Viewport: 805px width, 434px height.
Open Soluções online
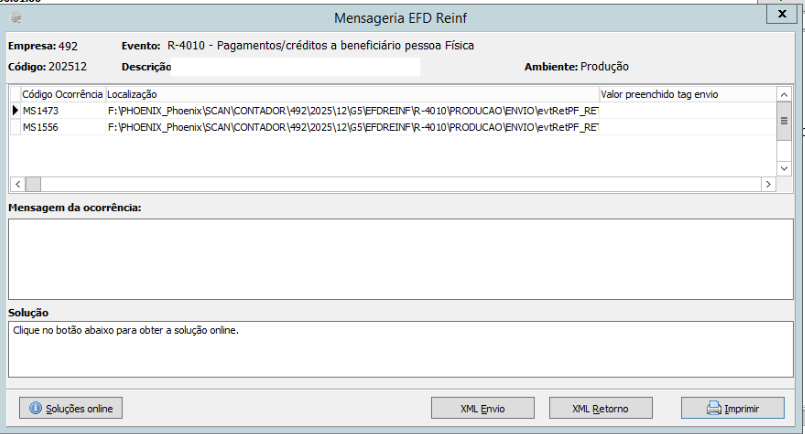(x=71, y=408)
